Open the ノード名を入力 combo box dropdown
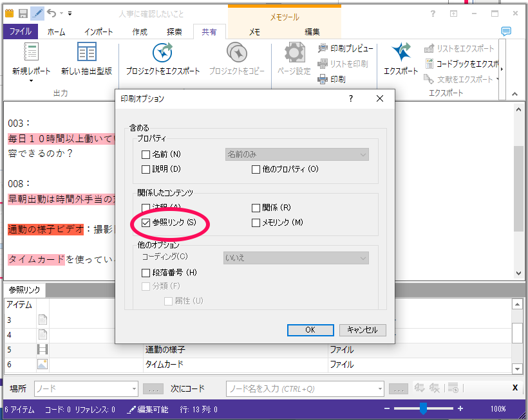Viewport: 528px width, 420px height. point(380,388)
